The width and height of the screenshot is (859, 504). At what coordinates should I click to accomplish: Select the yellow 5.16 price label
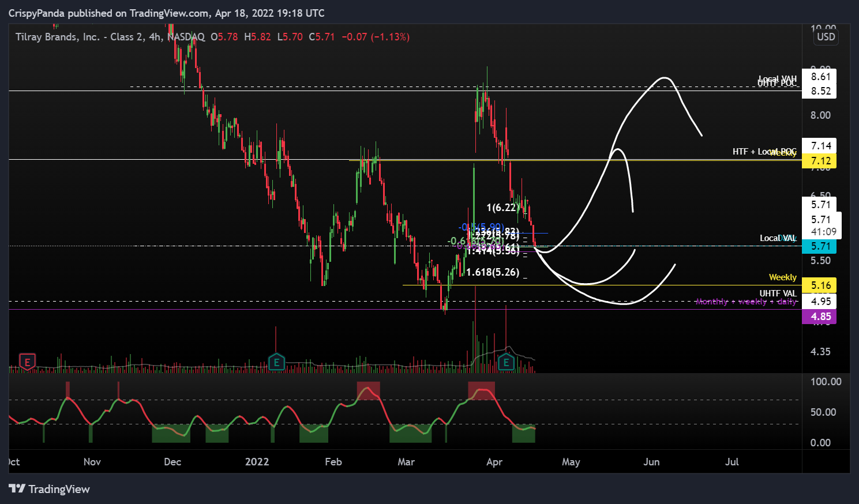pos(820,285)
